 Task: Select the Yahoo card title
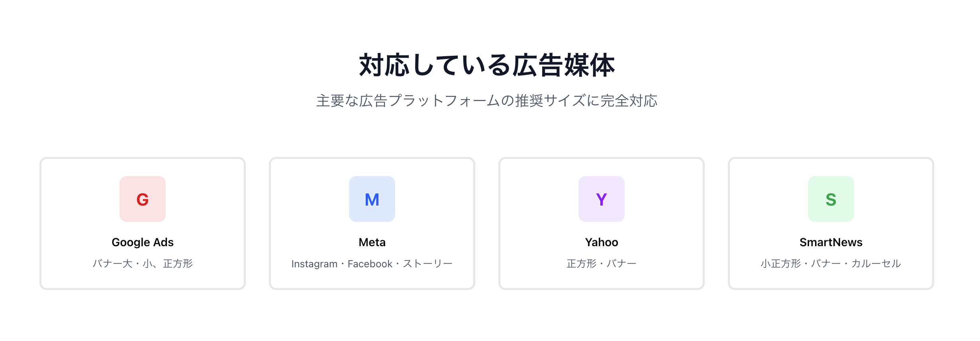(602, 242)
